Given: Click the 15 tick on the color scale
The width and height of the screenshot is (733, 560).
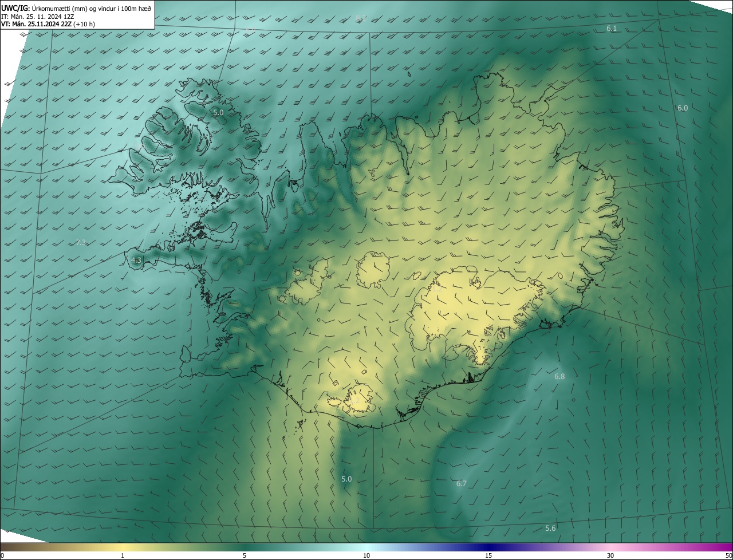Looking at the screenshot, I should click(x=488, y=556).
